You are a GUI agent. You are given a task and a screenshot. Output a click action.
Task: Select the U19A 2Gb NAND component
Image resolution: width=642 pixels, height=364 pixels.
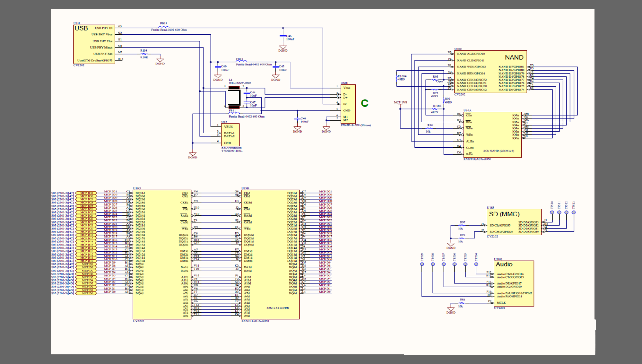tap(492, 135)
